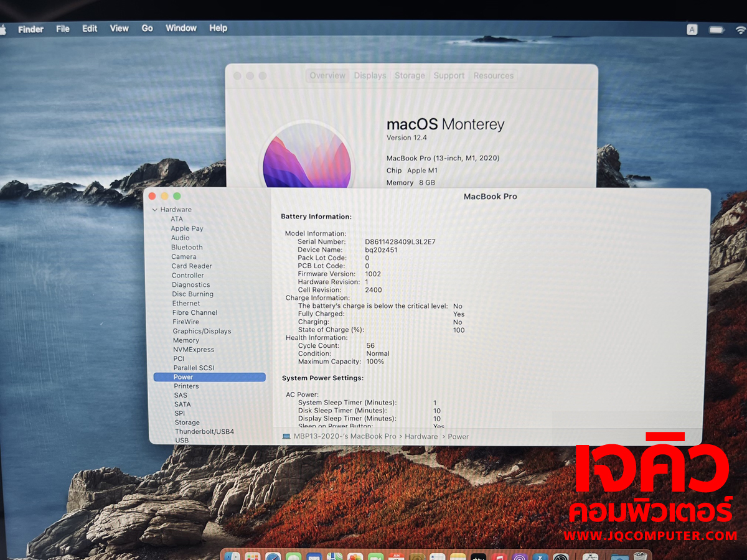Open the View menu
The width and height of the screenshot is (747, 560).
point(120,29)
